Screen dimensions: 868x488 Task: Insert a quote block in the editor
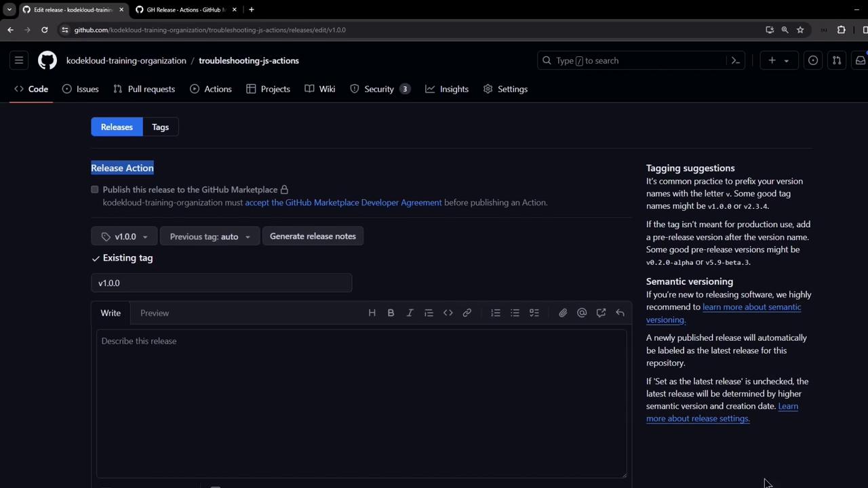coord(429,312)
